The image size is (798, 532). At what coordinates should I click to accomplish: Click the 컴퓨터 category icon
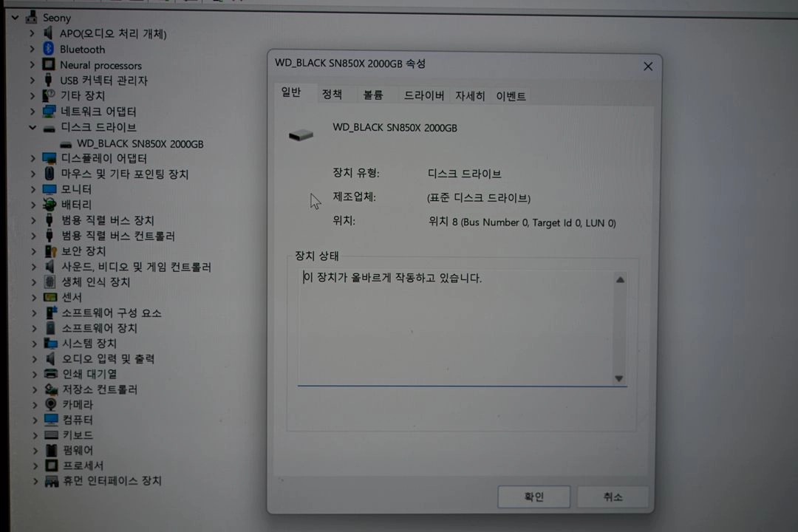[x=51, y=420]
